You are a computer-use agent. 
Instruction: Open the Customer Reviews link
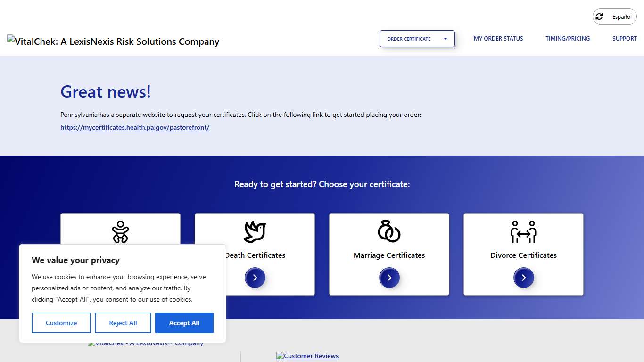[307, 356]
